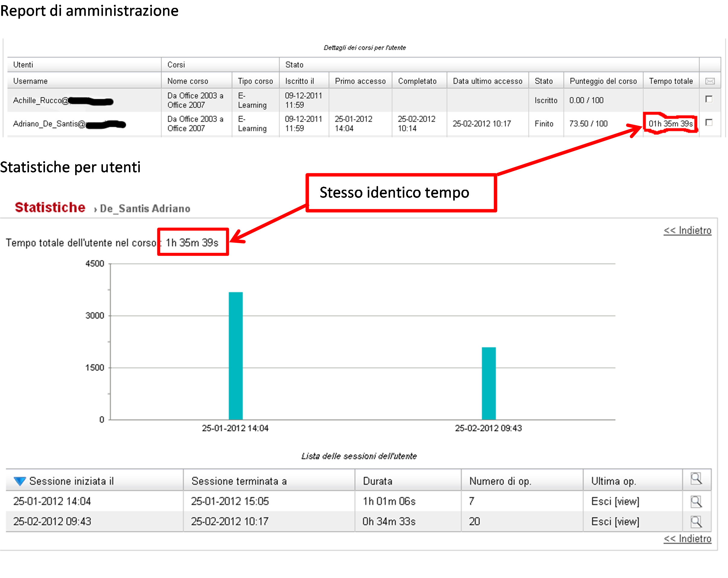Click top << Indietro link
This screenshot has height=578, width=728.
[688, 230]
